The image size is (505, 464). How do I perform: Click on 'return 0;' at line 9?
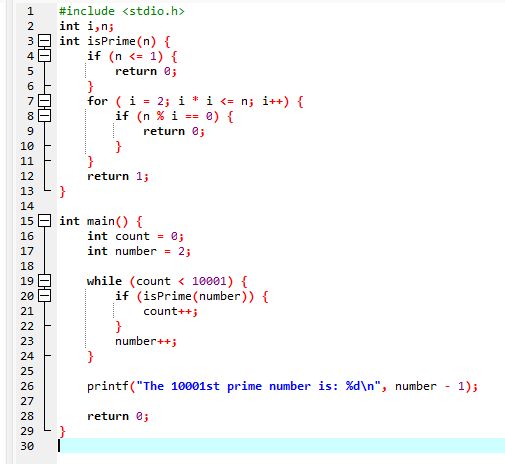(x=174, y=131)
